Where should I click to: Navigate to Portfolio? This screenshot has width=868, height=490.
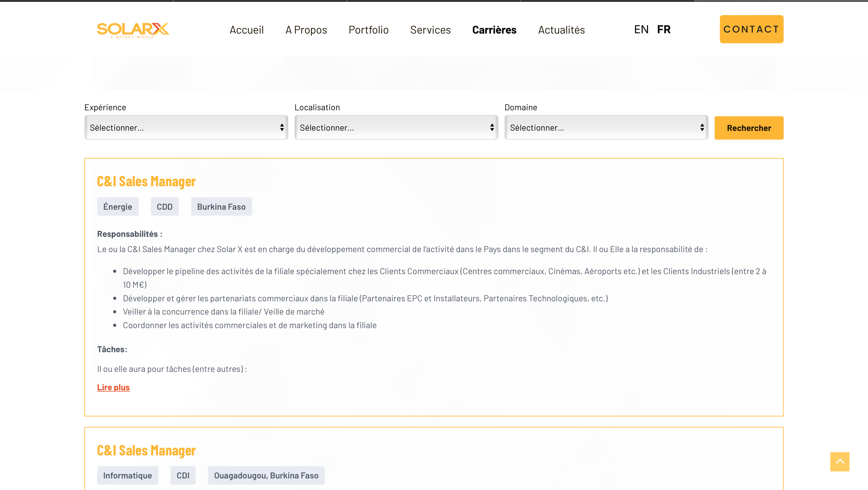369,30
